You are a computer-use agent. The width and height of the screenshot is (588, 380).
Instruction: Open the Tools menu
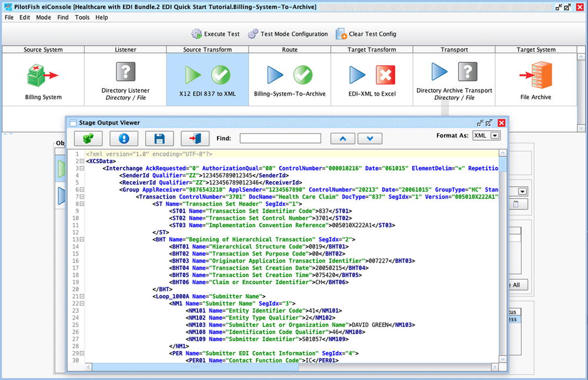coord(82,17)
